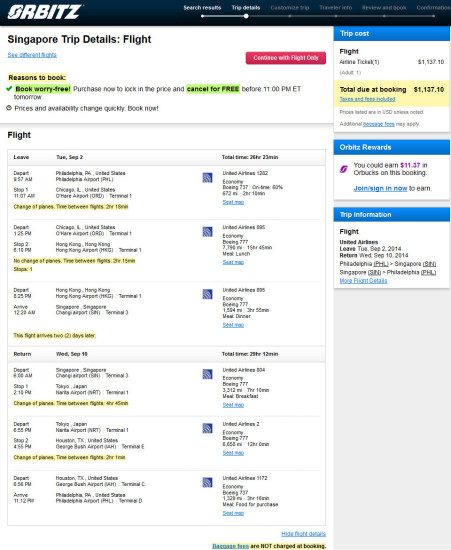Viewport: 451px width, 550px height.
Task: Click United logo beside flight 804
Action: pyautogui.click(x=207, y=374)
